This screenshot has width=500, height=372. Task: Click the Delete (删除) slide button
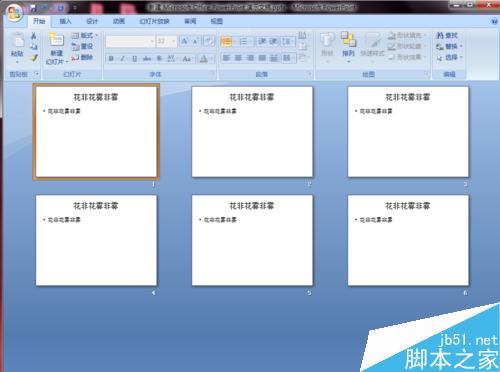tap(82, 57)
